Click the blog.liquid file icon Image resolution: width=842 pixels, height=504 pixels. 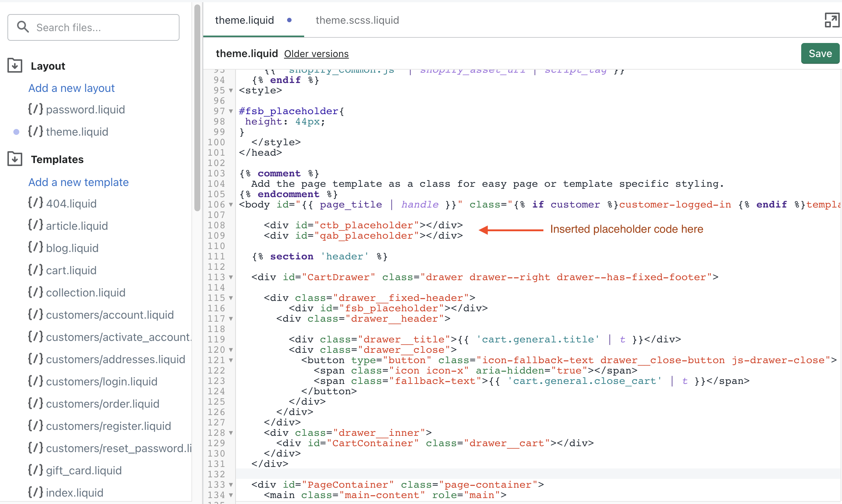[36, 248]
